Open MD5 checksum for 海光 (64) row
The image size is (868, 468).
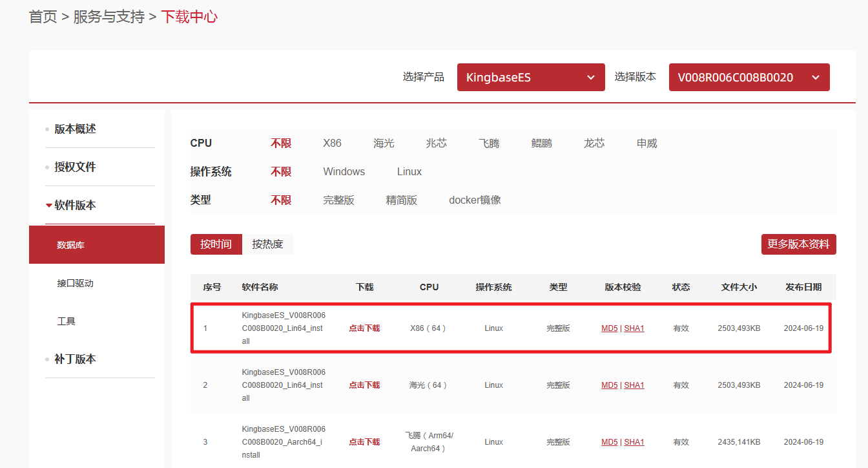(610, 385)
